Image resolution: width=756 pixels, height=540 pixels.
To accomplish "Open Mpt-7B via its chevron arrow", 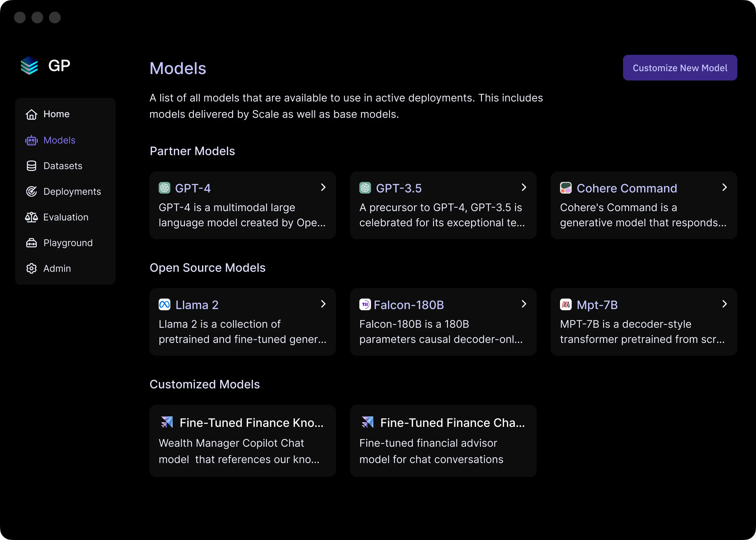I will click(x=724, y=304).
